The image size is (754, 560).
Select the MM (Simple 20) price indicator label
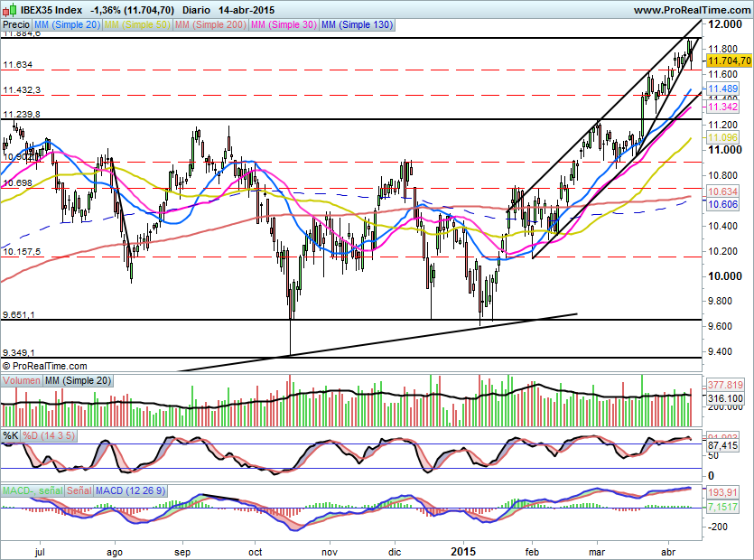[68, 25]
